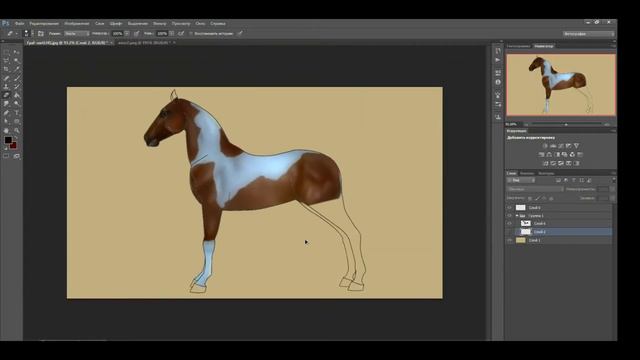Hide layer Слой 1

(509, 240)
